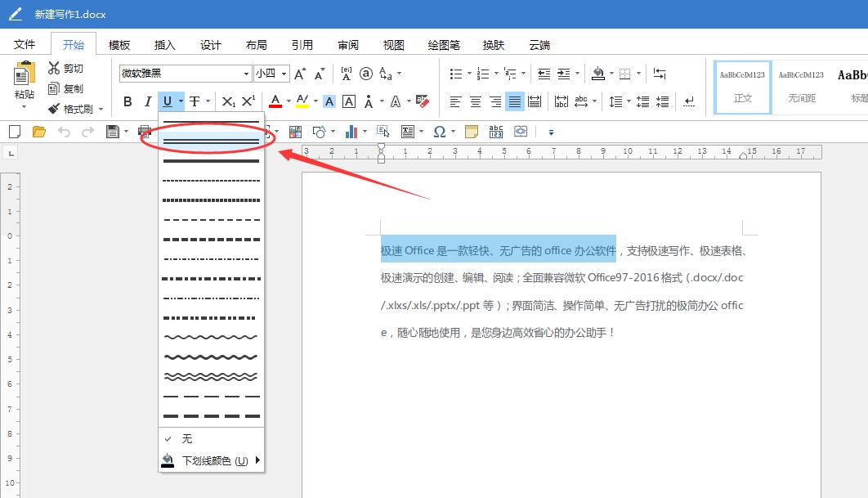Open the chart insertion icon

coord(352,131)
